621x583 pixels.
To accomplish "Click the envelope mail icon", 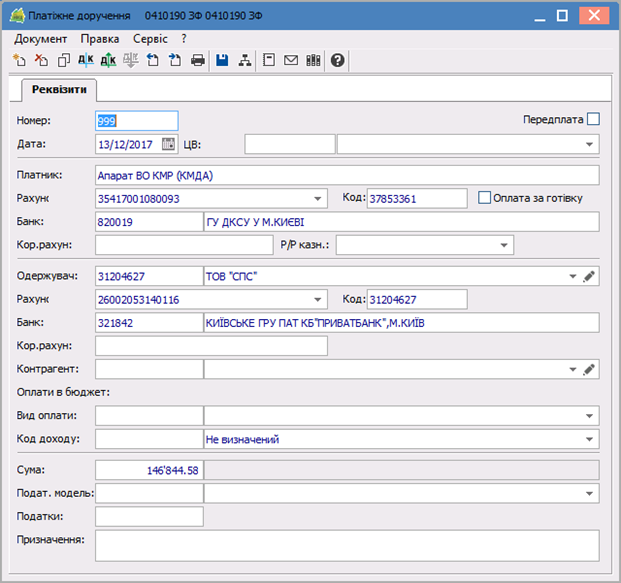I will 291,61.
